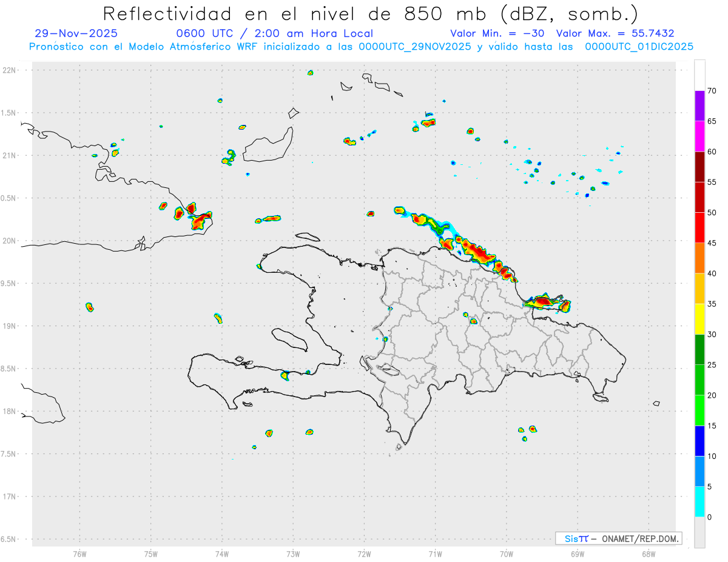728x562 pixels.
Task: Pick the dark red 50-55 dBZ legend color
Action: tap(699, 197)
